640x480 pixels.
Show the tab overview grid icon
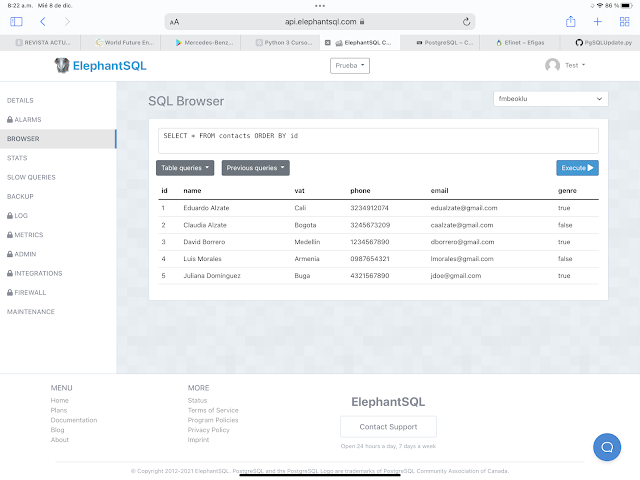624,22
